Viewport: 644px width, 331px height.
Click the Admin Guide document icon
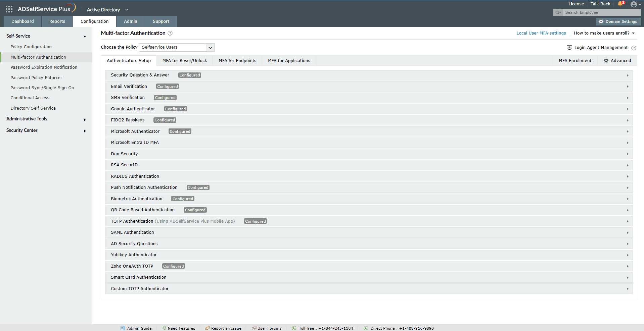(x=123, y=328)
